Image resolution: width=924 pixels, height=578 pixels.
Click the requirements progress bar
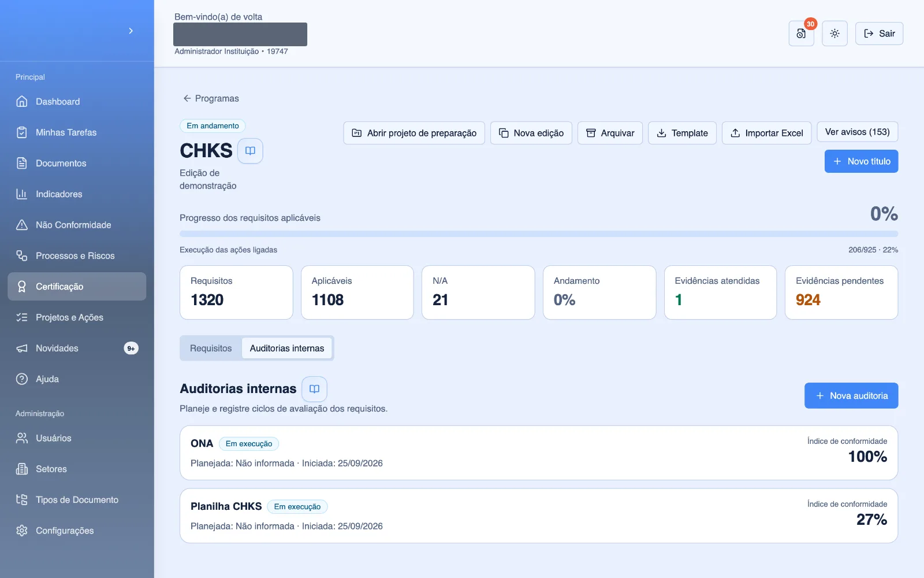point(539,234)
